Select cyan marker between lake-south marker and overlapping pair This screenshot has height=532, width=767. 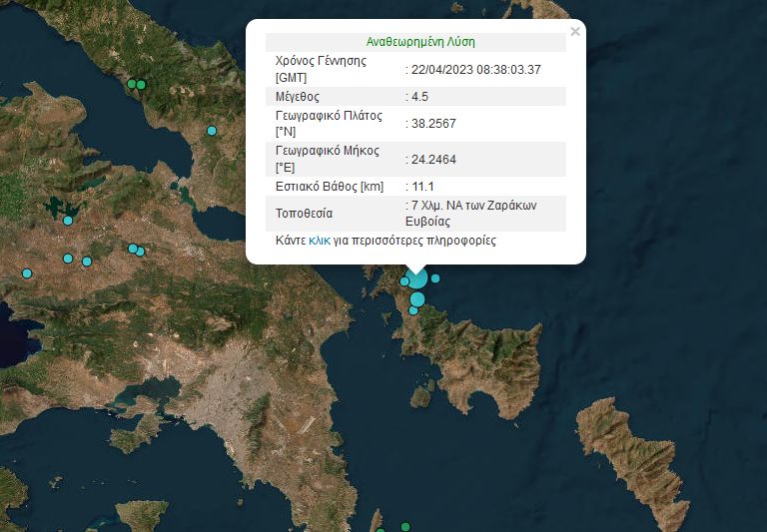click(x=87, y=262)
